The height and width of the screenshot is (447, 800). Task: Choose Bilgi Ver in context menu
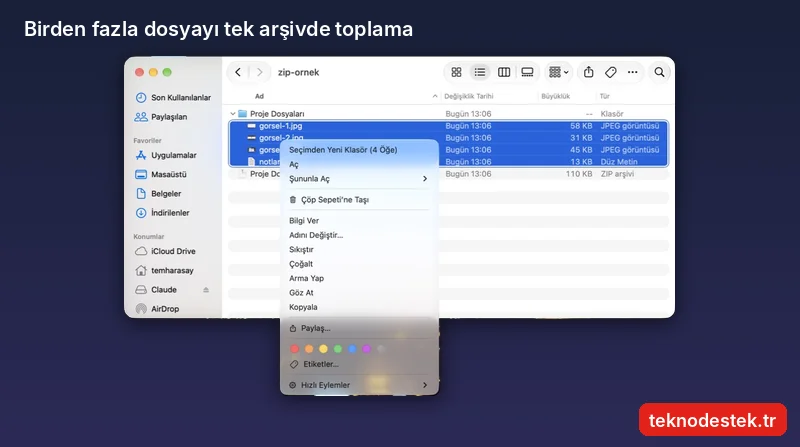pyautogui.click(x=359, y=220)
